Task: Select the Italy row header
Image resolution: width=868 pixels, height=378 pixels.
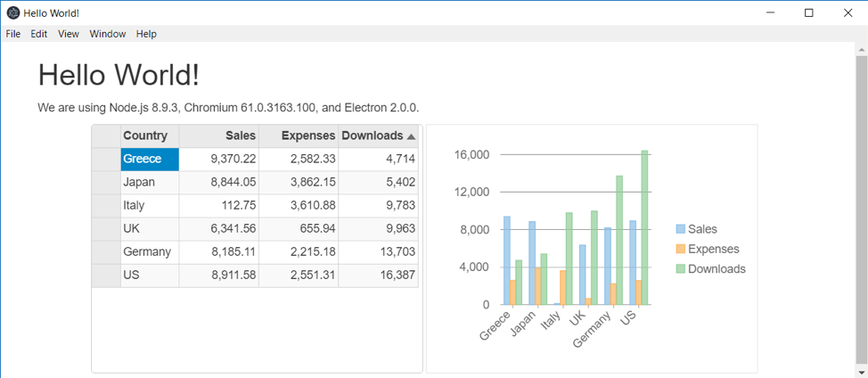Action: click(x=106, y=206)
